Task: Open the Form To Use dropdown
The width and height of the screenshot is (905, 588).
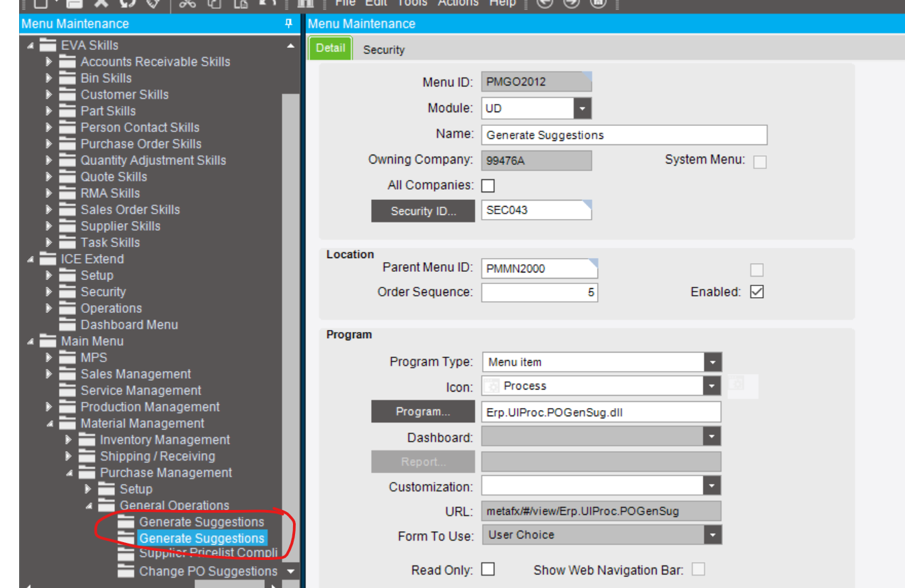Action: [x=713, y=535]
